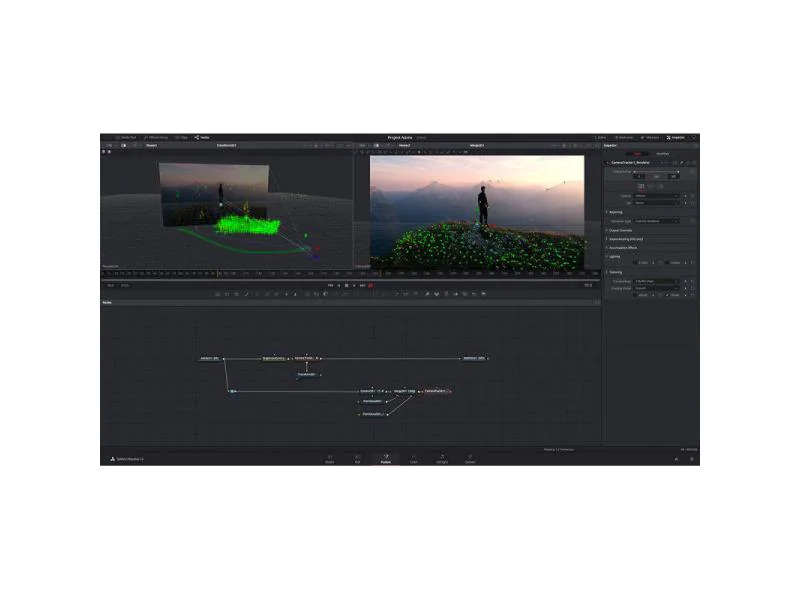Screen dimensions: 800x600
Task: Add Blur node from toolbar
Action: (295, 294)
